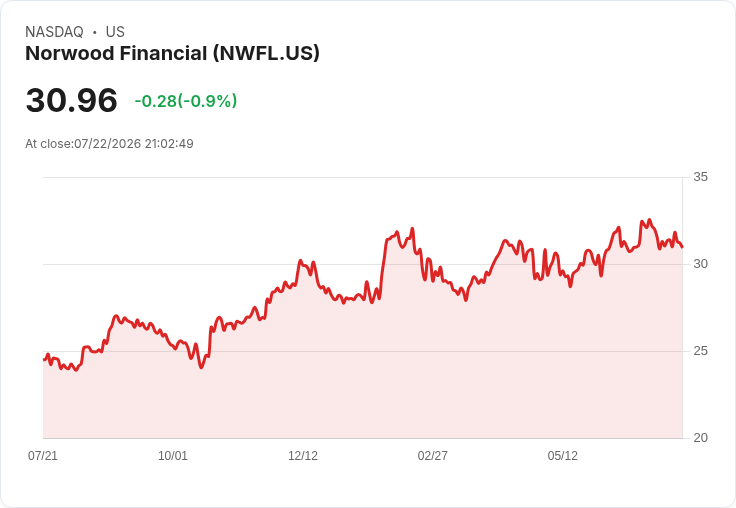Click the US market label
736x508 pixels.
pos(115,32)
